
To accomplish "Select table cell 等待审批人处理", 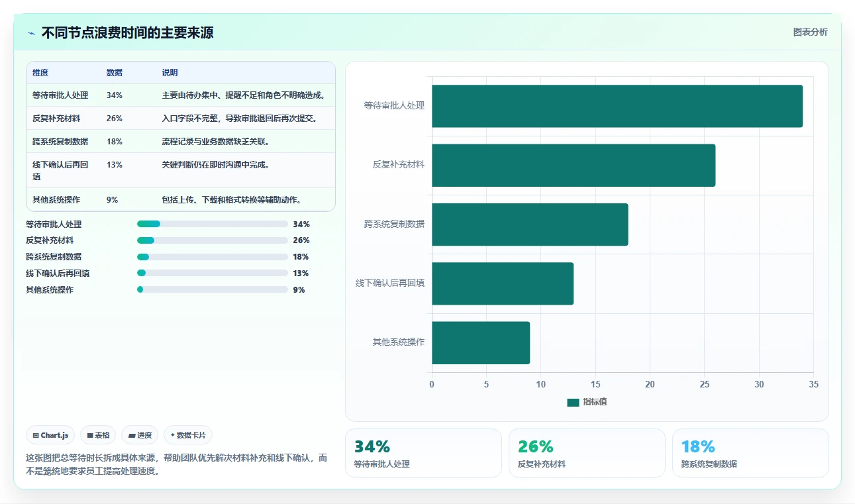I will click(x=60, y=95).
